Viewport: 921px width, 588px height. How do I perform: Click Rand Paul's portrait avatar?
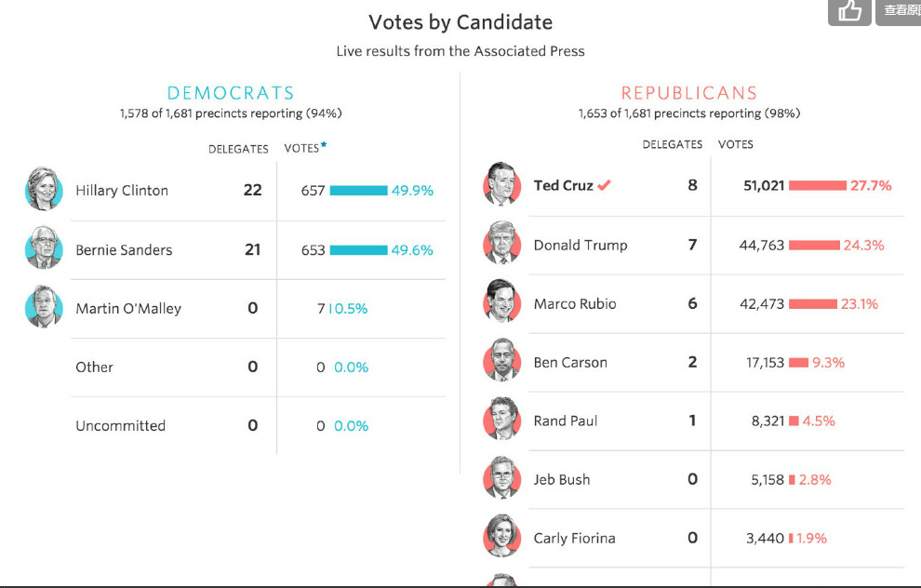(x=502, y=420)
